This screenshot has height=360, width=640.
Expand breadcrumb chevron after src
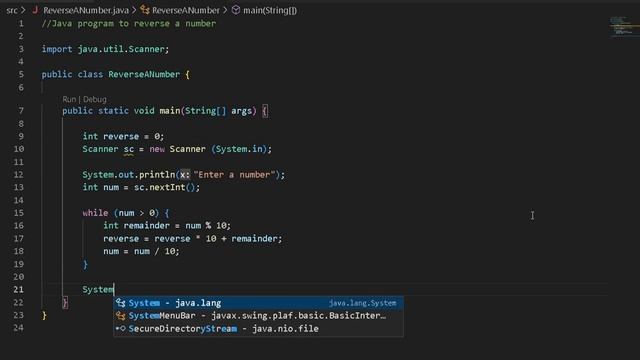(x=23, y=10)
